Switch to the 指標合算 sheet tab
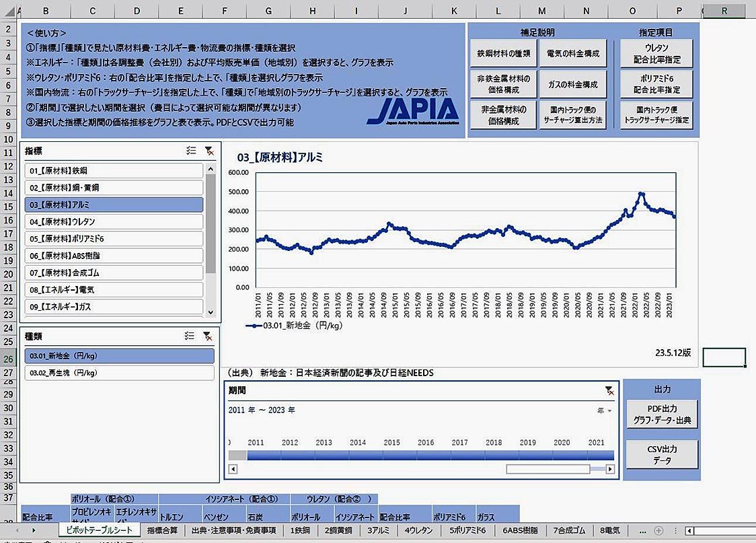 click(162, 530)
